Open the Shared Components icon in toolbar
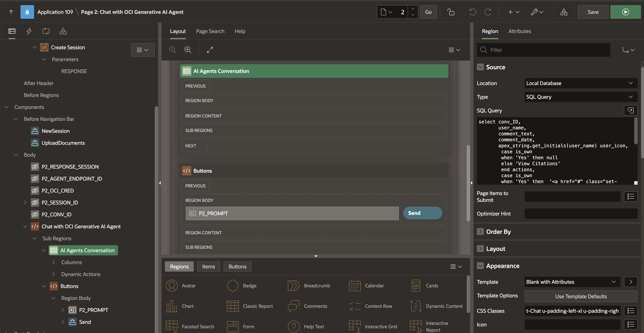The width and height of the screenshot is (644, 333). 563,12
